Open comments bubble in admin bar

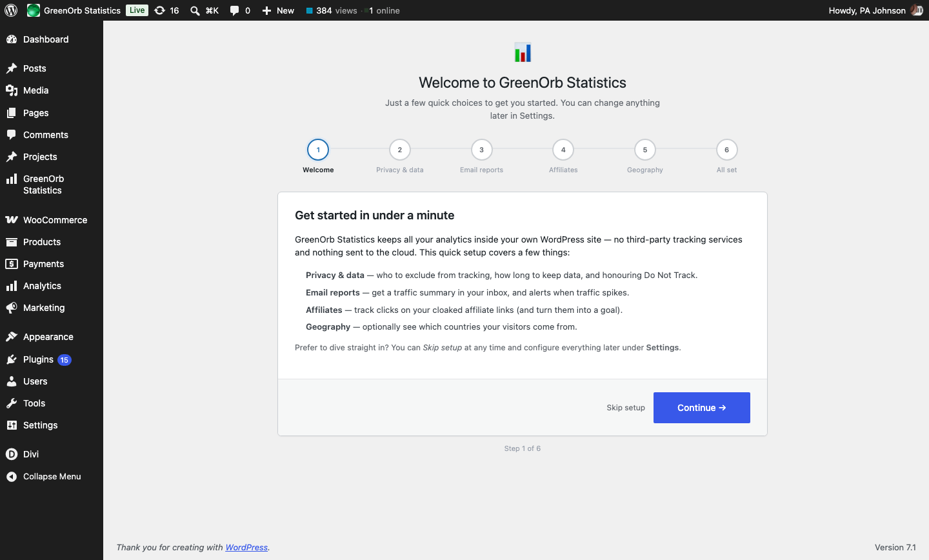pos(240,10)
